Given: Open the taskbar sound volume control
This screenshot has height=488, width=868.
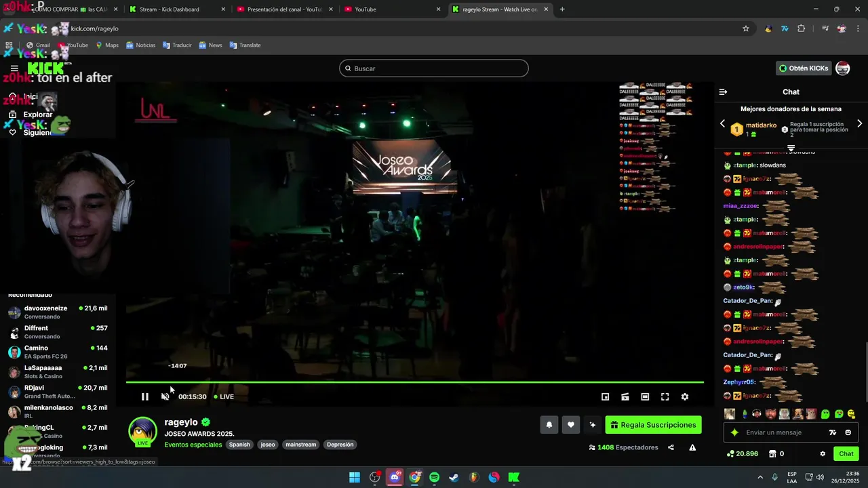Looking at the screenshot, I should 820,477.
